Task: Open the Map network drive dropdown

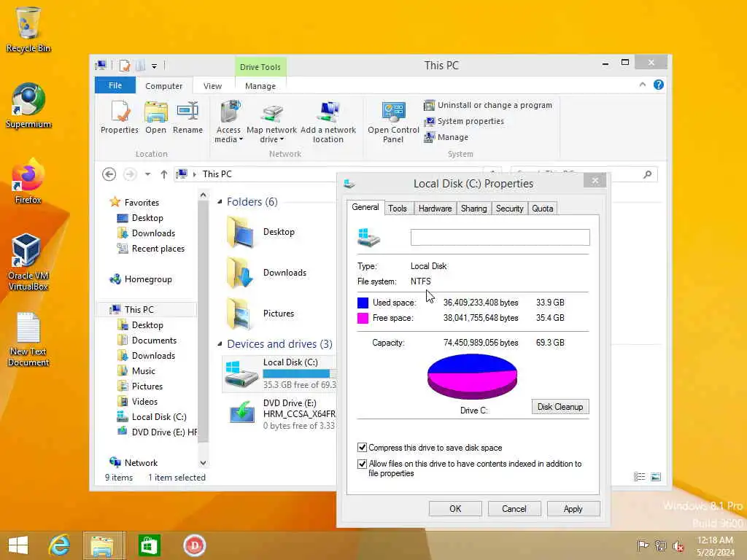Action: (271, 122)
